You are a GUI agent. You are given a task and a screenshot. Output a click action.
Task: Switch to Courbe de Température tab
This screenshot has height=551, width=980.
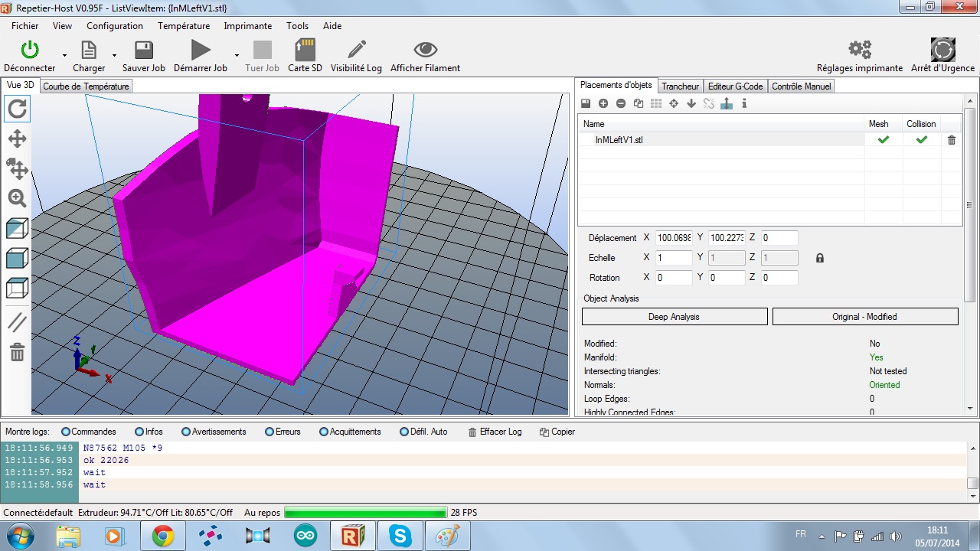(x=86, y=86)
